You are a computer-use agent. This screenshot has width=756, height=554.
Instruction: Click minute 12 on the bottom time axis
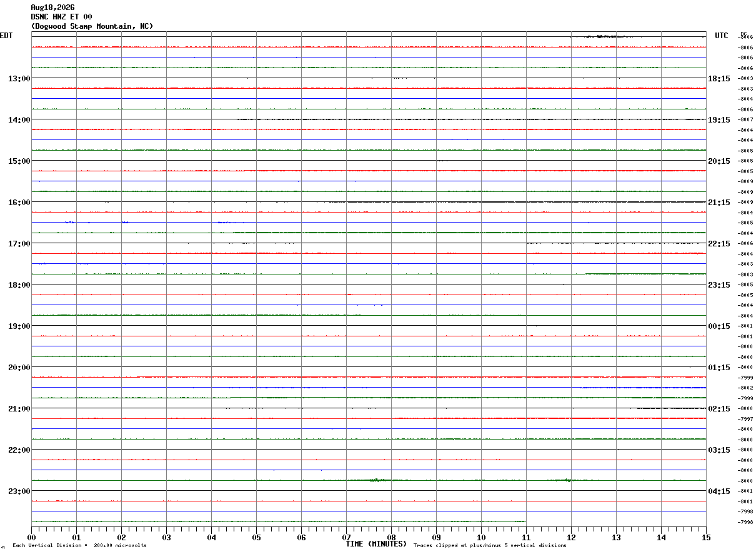pos(571,537)
